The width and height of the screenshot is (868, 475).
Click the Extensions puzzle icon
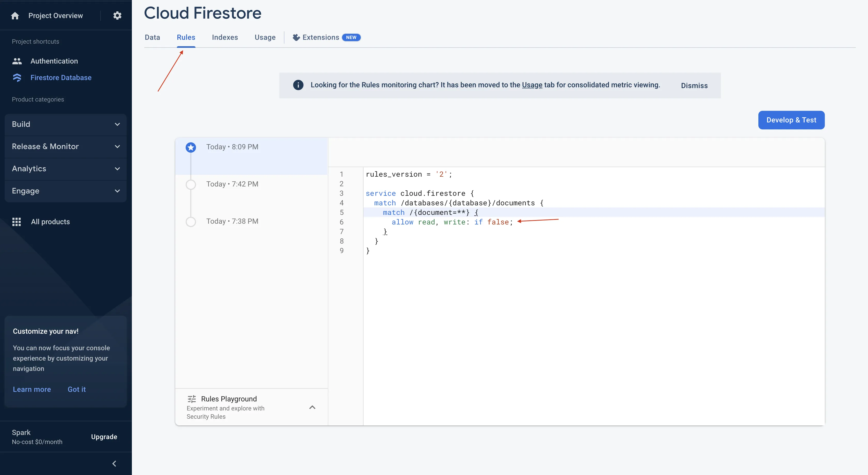tap(296, 37)
